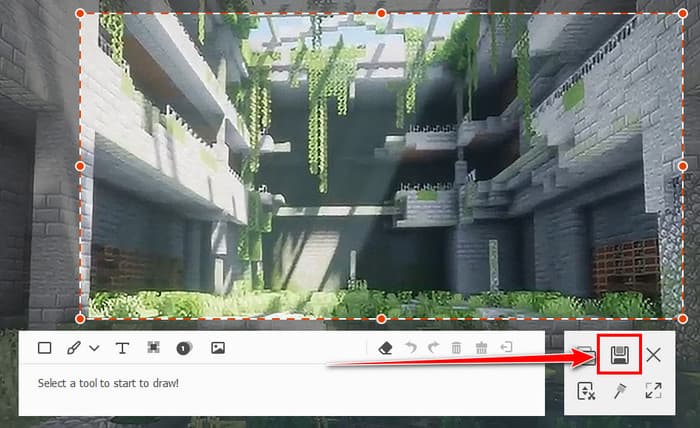Save the screenshot with floppy disk icon
This screenshot has width=700, height=428.
tap(620, 355)
